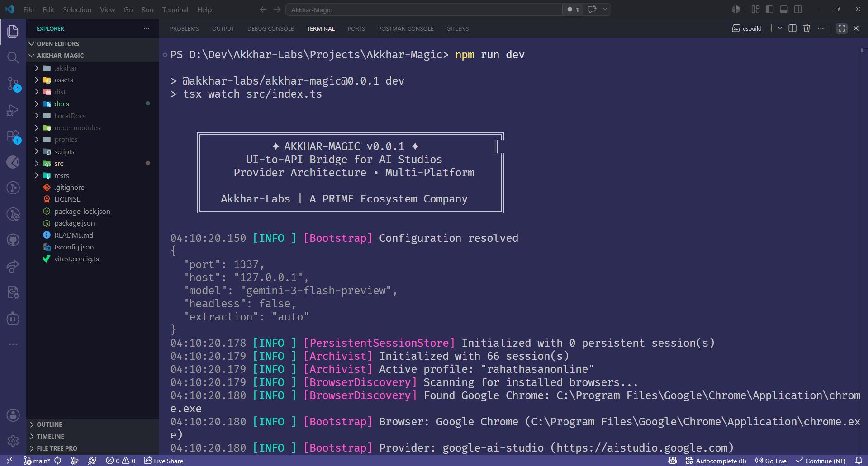
Task: Open package.json file
Action: pos(93,223)
